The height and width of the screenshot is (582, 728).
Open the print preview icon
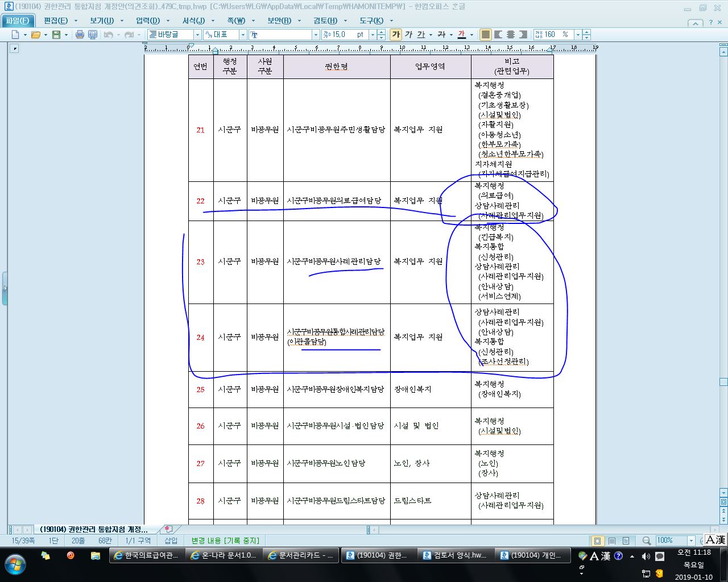pyautogui.click(x=93, y=35)
